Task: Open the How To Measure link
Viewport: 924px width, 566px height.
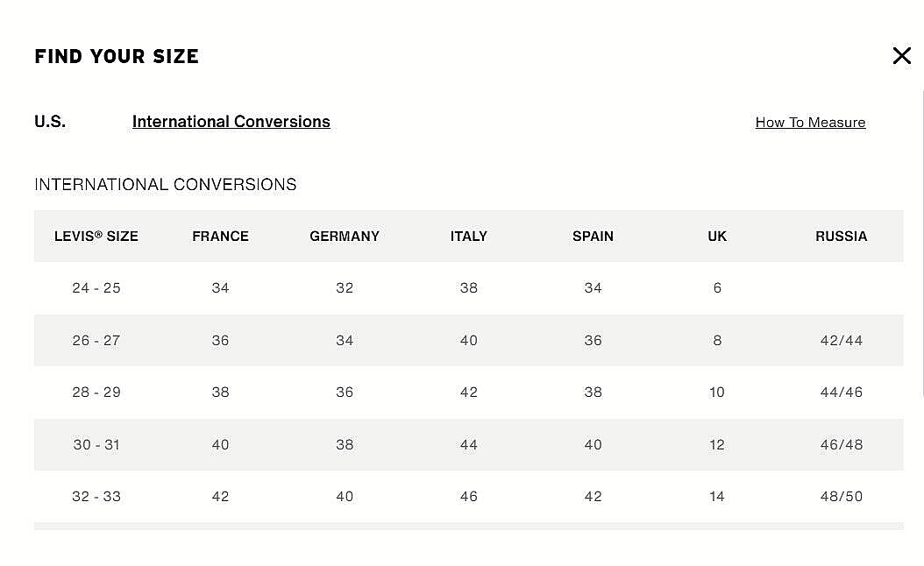Action: pos(810,123)
